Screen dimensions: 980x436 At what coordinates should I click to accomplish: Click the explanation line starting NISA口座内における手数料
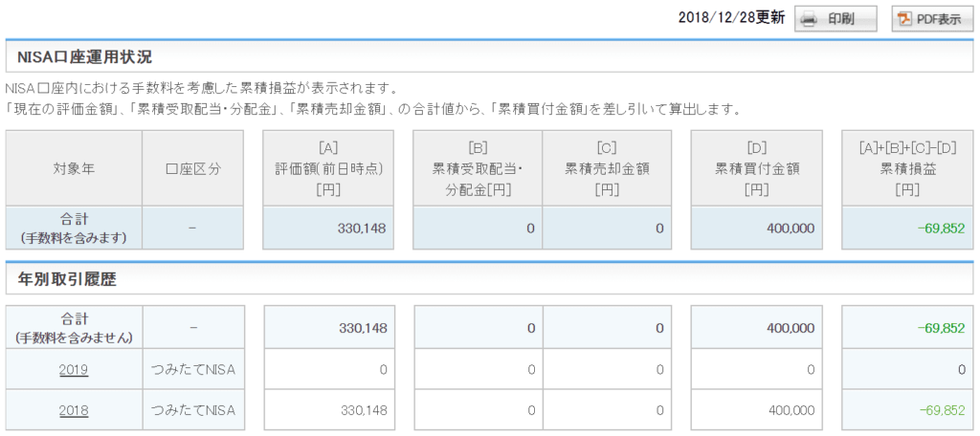point(201,87)
